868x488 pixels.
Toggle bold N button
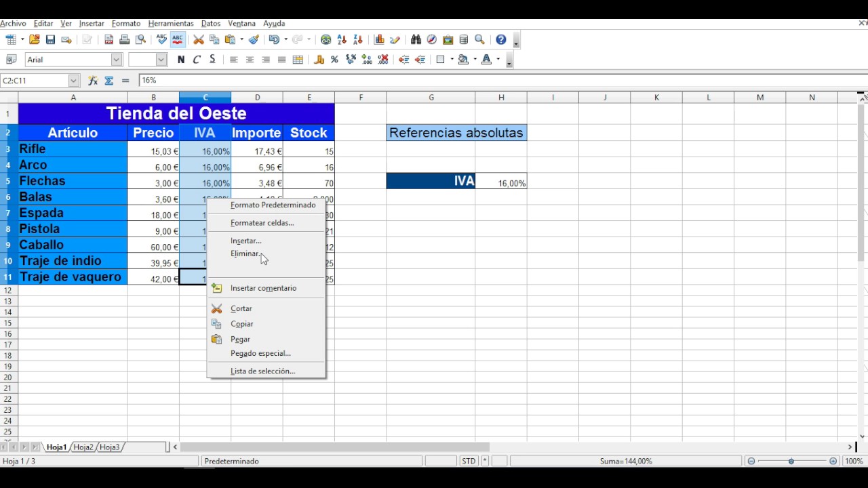pos(181,60)
